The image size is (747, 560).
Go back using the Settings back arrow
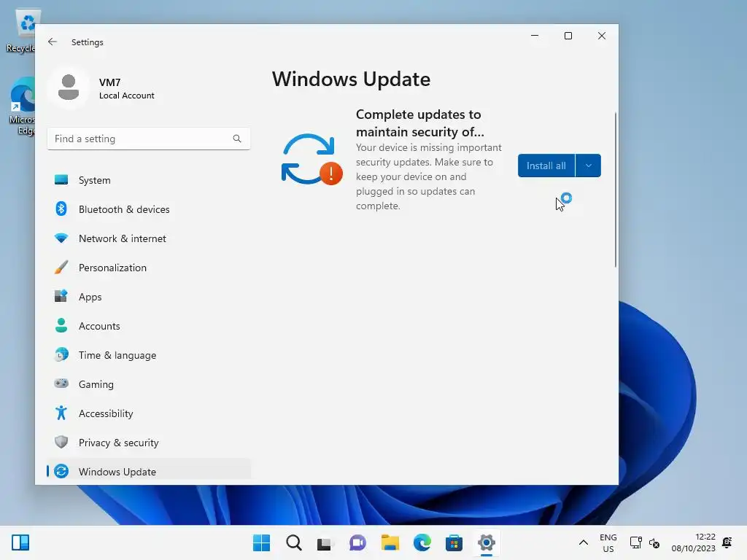click(x=53, y=42)
